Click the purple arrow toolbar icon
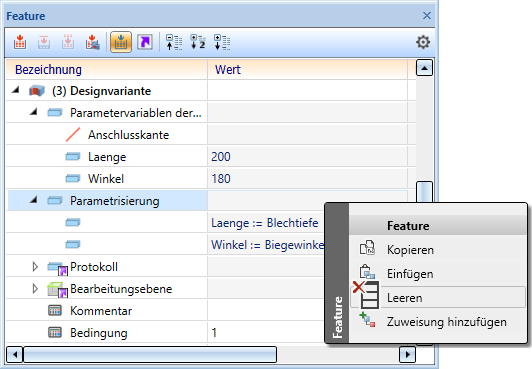 145,42
